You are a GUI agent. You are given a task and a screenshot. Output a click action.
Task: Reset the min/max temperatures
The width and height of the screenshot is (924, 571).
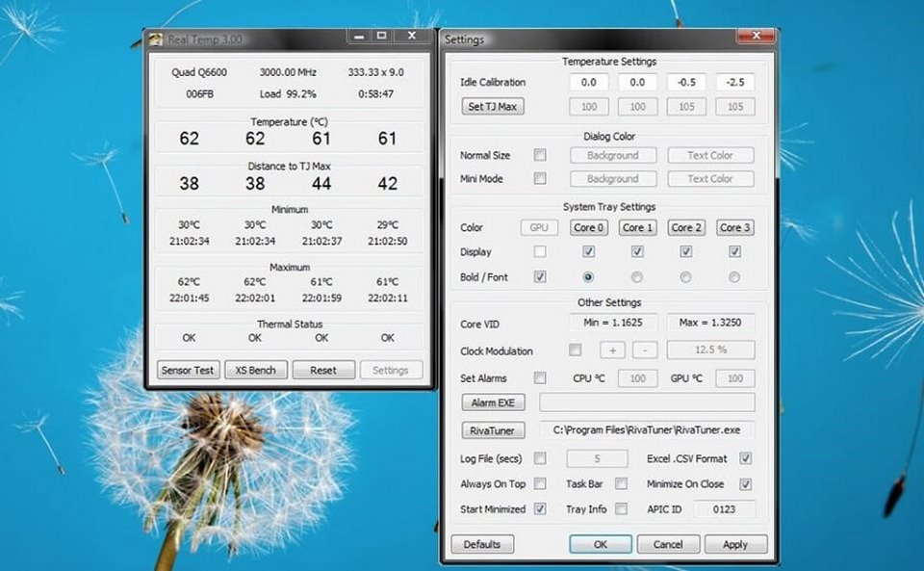click(x=323, y=370)
